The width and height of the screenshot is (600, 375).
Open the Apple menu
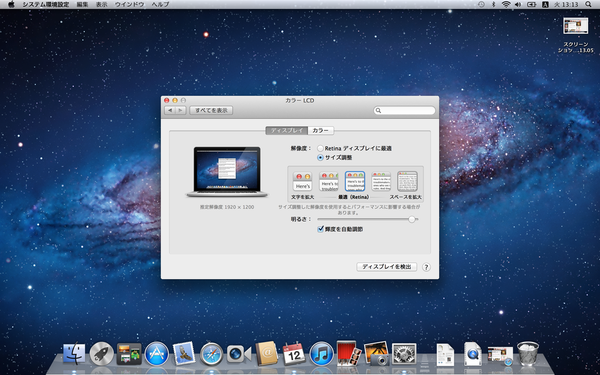[11, 4]
